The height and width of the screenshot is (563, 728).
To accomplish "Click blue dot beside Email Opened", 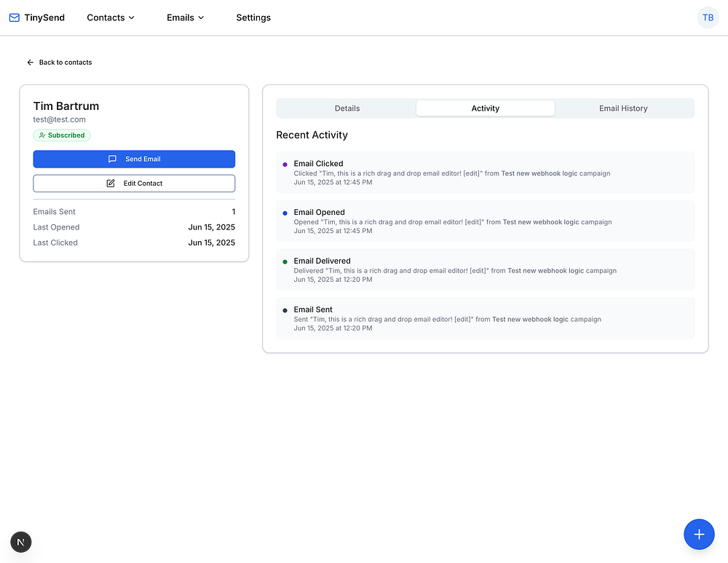I will 285,213.
